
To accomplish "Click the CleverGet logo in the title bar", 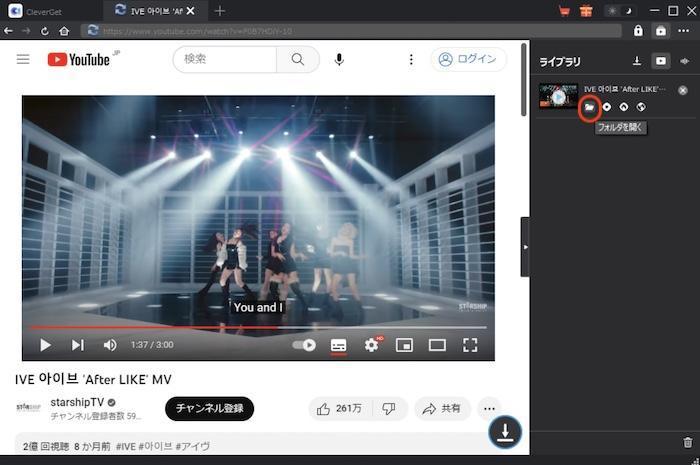I will (15, 11).
